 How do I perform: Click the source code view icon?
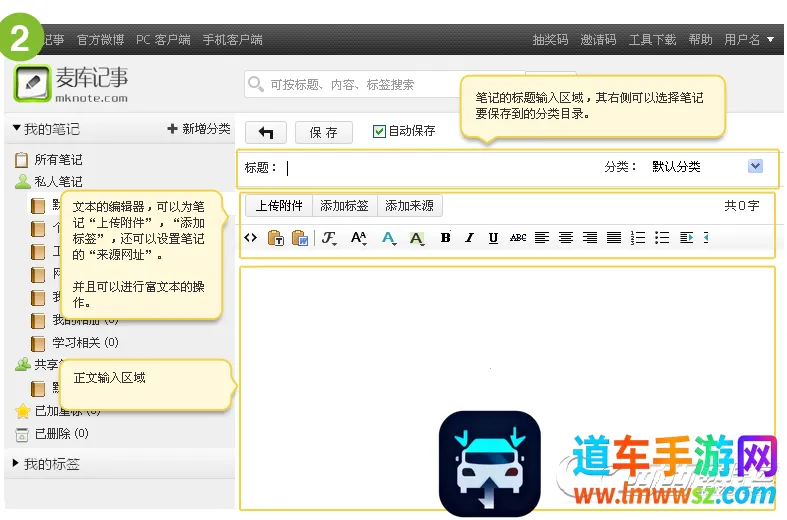251,238
